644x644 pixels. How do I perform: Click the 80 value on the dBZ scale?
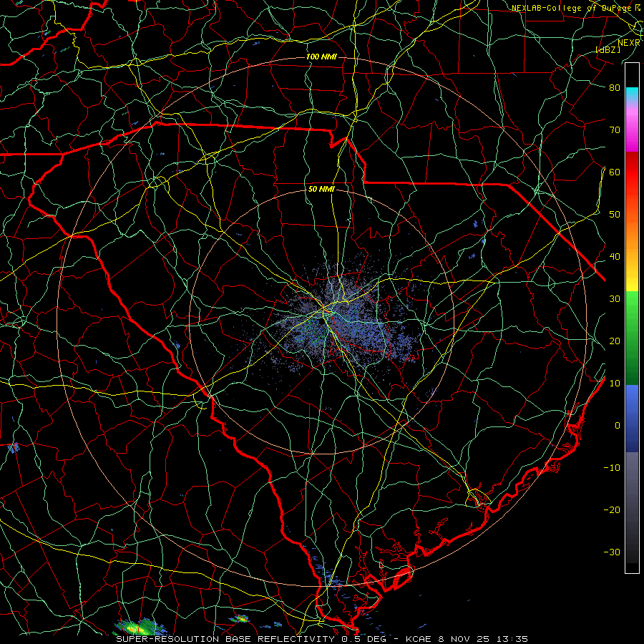tap(615, 87)
